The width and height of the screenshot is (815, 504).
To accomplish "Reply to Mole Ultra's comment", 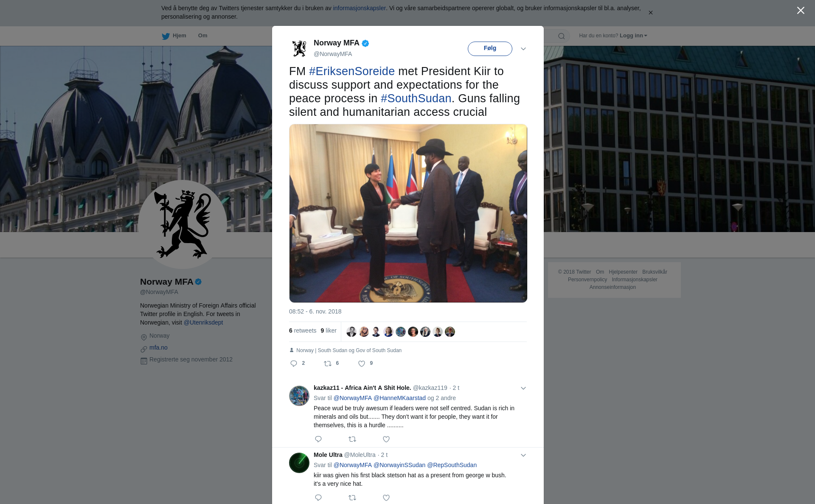I will 318,498.
